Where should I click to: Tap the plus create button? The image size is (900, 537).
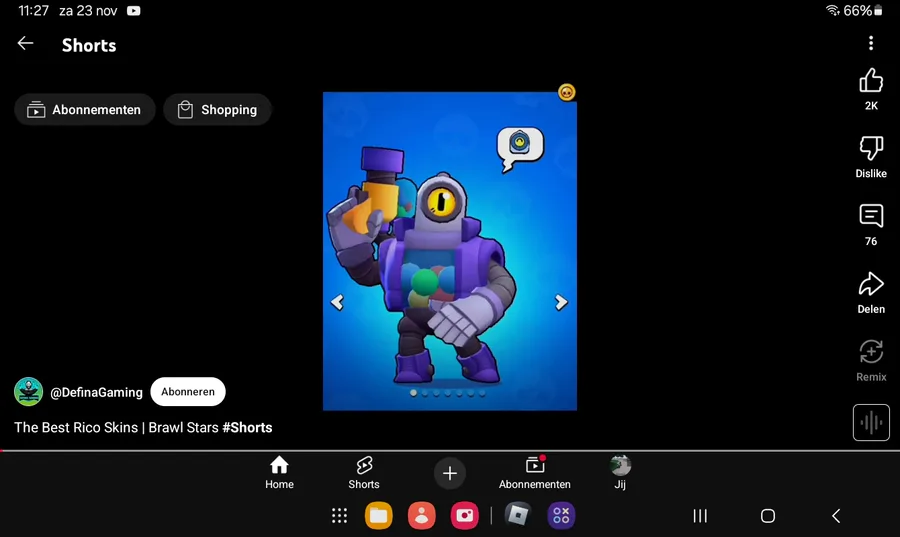[x=449, y=473]
